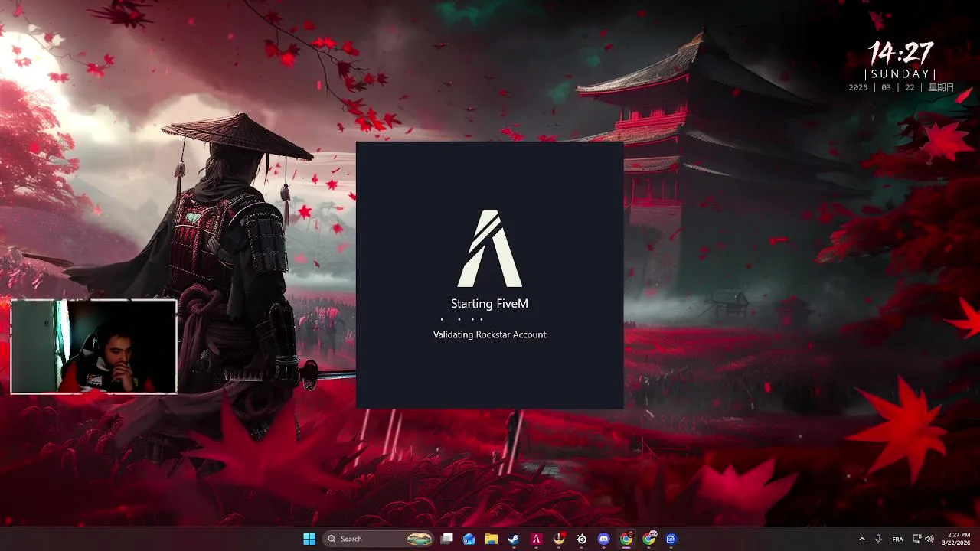Viewport: 980px width, 551px height.
Task: Click the taskbar Search box
Action: click(378, 539)
